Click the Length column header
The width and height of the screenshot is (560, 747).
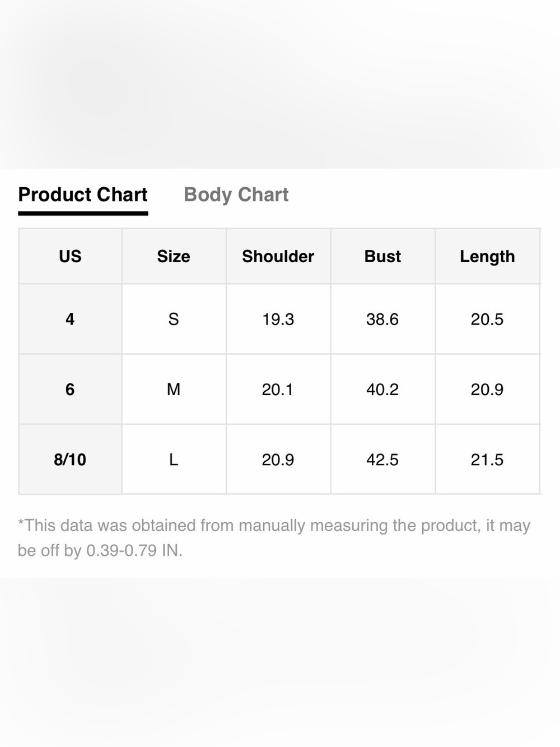pos(487,256)
